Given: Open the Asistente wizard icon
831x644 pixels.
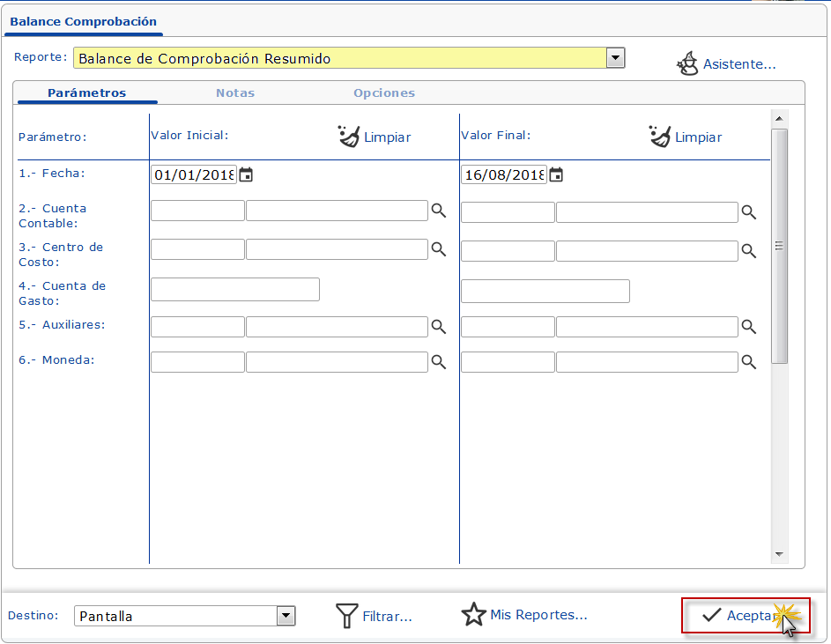Looking at the screenshot, I should pos(687,63).
